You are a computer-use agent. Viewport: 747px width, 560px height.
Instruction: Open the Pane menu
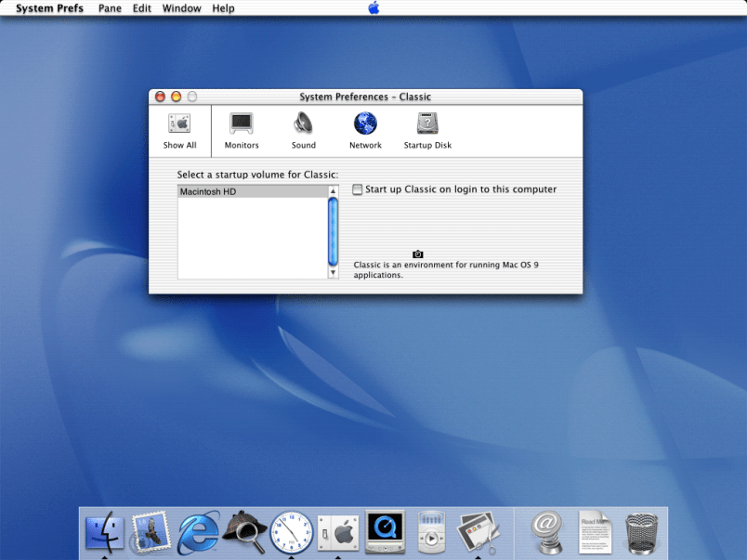point(110,8)
